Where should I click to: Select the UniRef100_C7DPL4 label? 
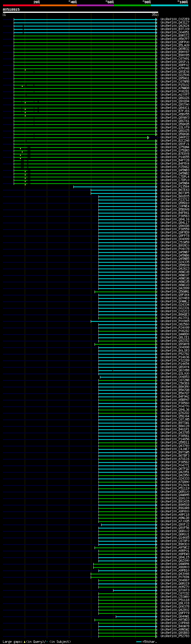(175, 177)
